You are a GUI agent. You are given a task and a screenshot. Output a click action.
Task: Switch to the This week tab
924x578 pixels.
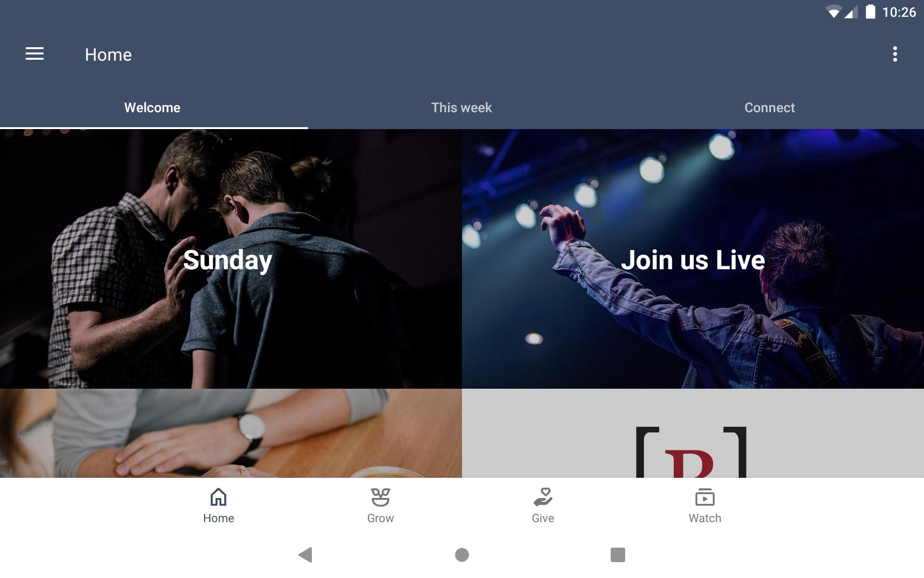pyautogui.click(x=462, y=107)
